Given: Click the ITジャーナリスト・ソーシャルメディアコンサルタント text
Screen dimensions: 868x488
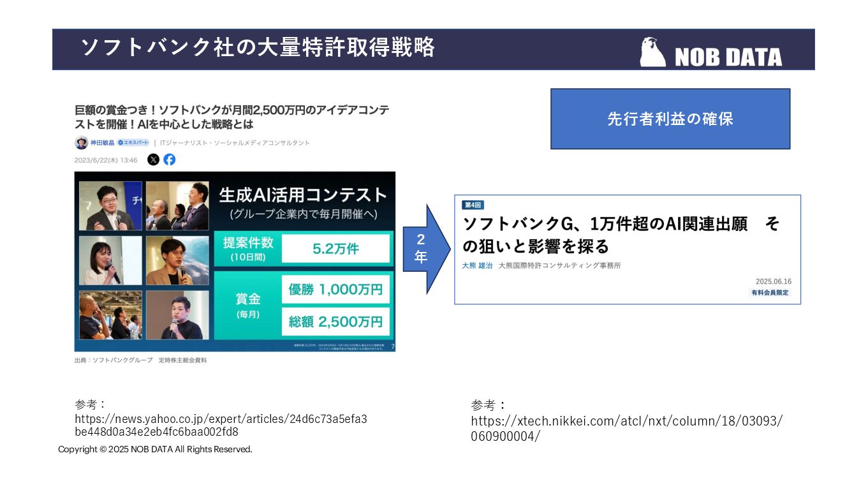Looking at the screenshot, I should 235,143.
